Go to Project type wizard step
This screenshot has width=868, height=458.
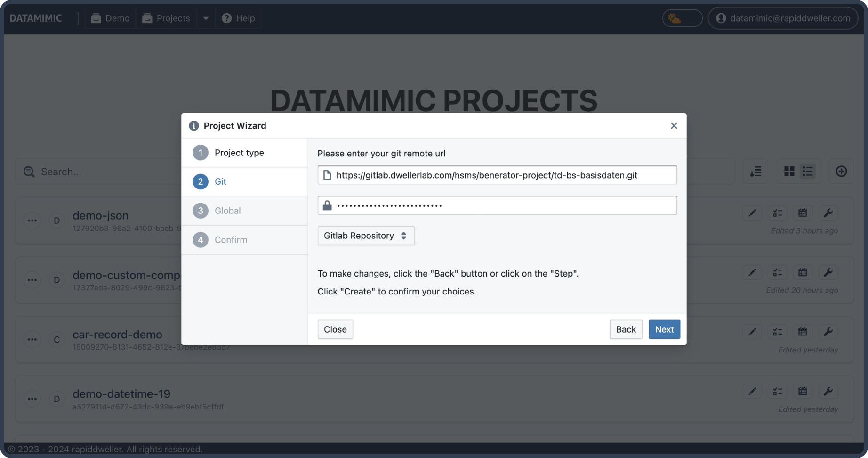click(x=239, y=153)
